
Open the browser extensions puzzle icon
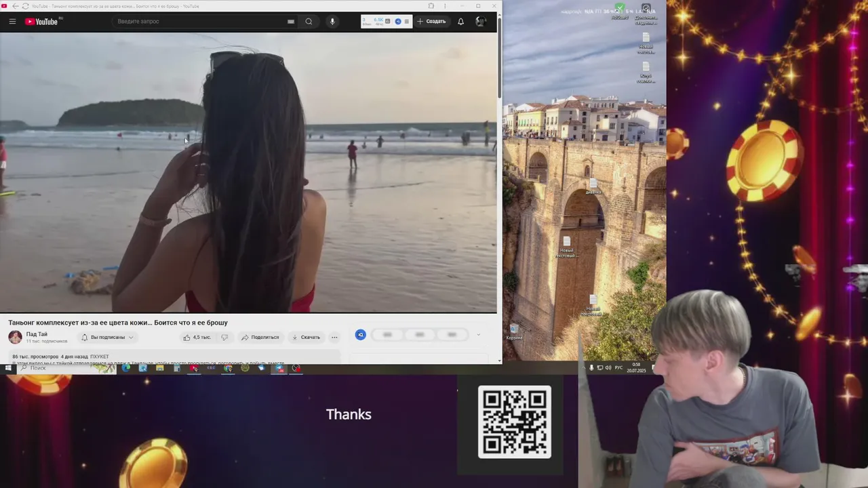431,6
